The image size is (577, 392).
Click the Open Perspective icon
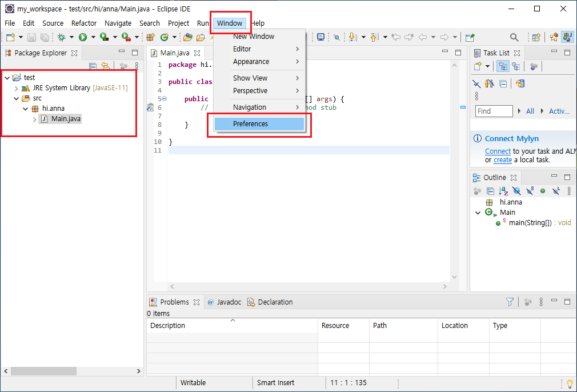536,37
